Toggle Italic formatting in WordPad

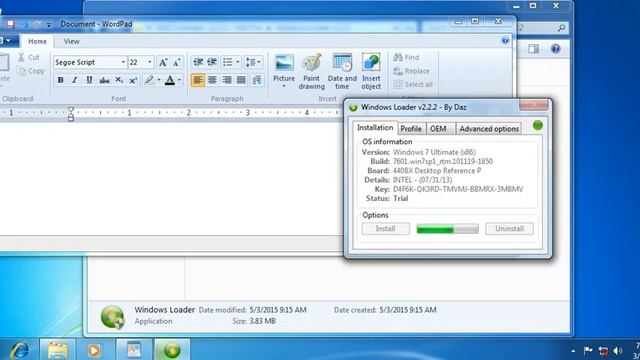(75, 80)
